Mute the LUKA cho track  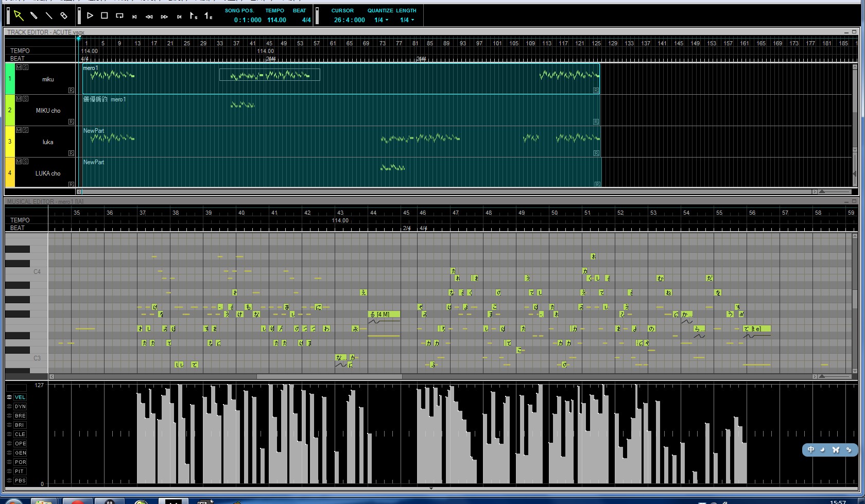point(19,162)
